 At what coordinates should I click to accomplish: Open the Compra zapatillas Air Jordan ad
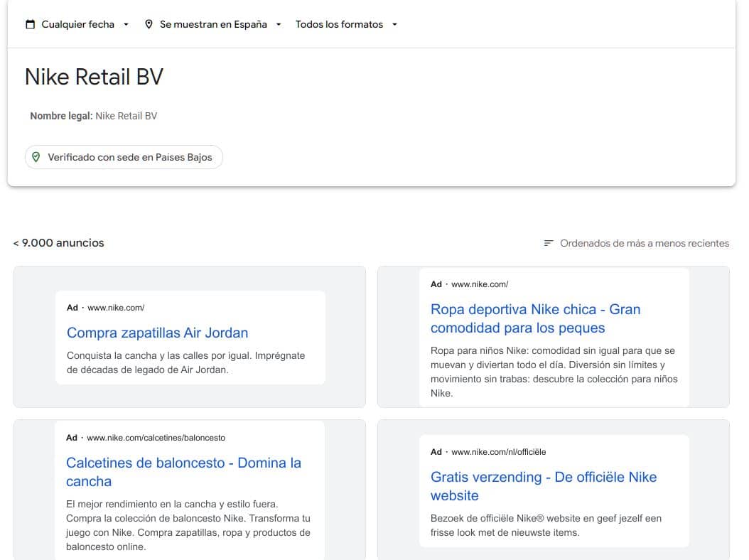tap(157, 333)
